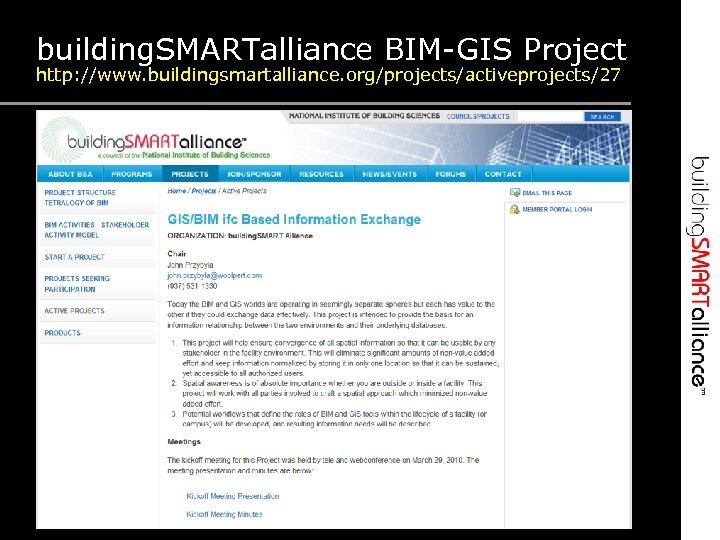
Task: Click the Email This Page envelope icon
Action: [515, 193]
